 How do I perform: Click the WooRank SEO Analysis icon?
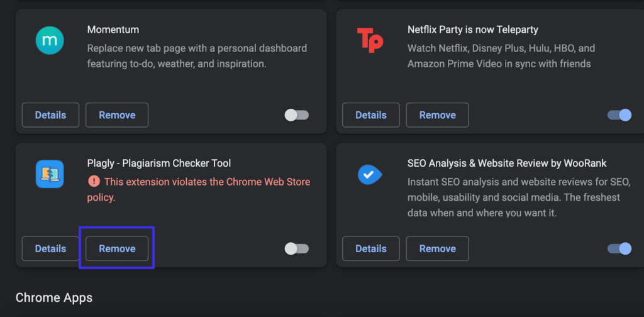(370, 174)
